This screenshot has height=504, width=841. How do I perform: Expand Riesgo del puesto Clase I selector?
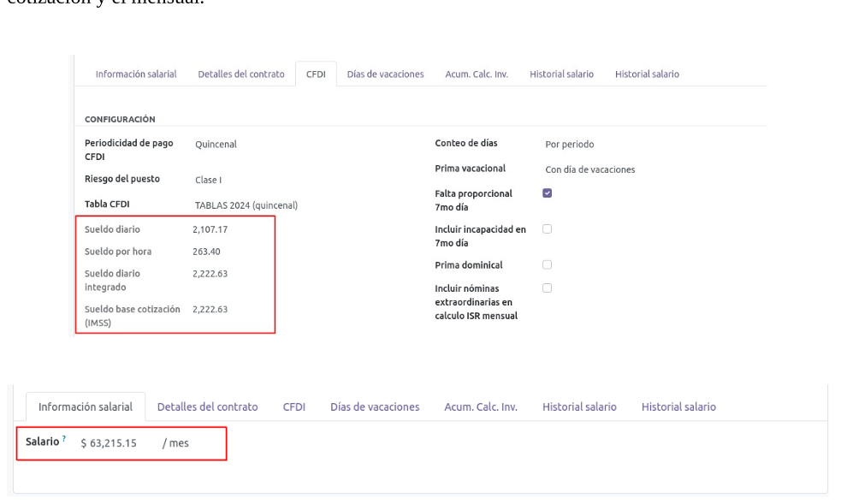click(x=203, y=180)
